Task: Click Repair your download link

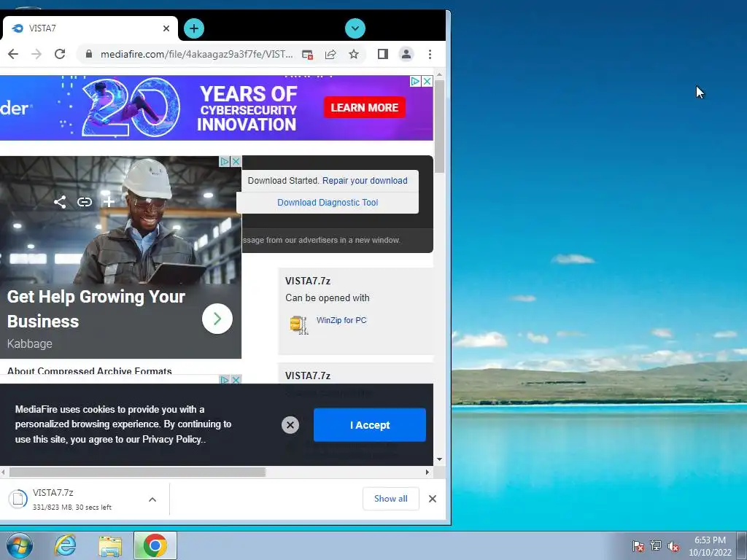Action: tap(365, 181)
